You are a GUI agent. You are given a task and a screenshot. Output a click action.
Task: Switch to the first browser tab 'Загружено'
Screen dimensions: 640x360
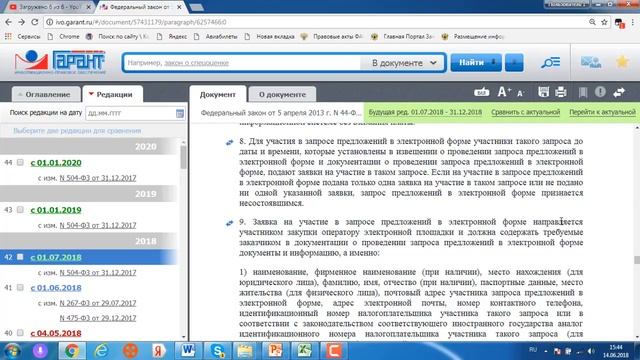[50, 7]
